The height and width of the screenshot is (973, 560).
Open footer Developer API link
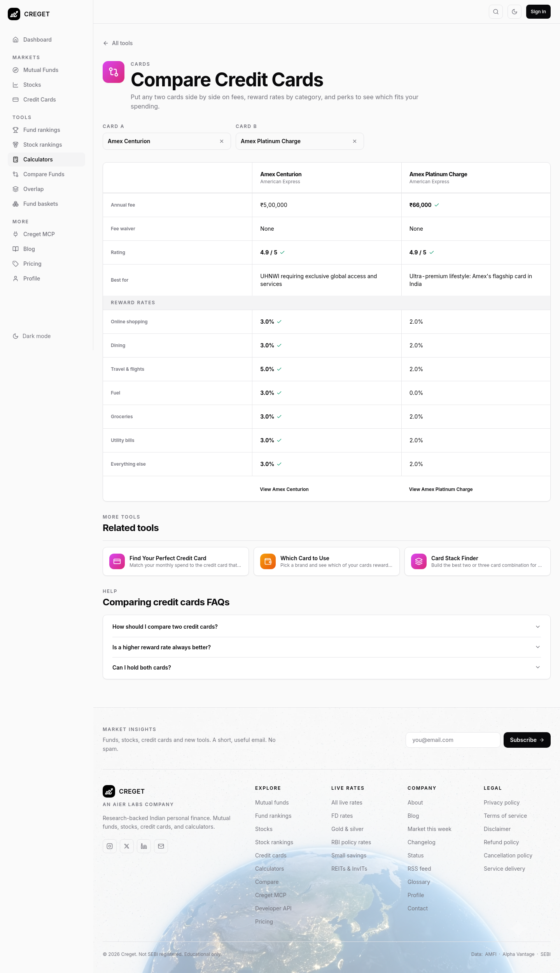[x=273, y=908]
